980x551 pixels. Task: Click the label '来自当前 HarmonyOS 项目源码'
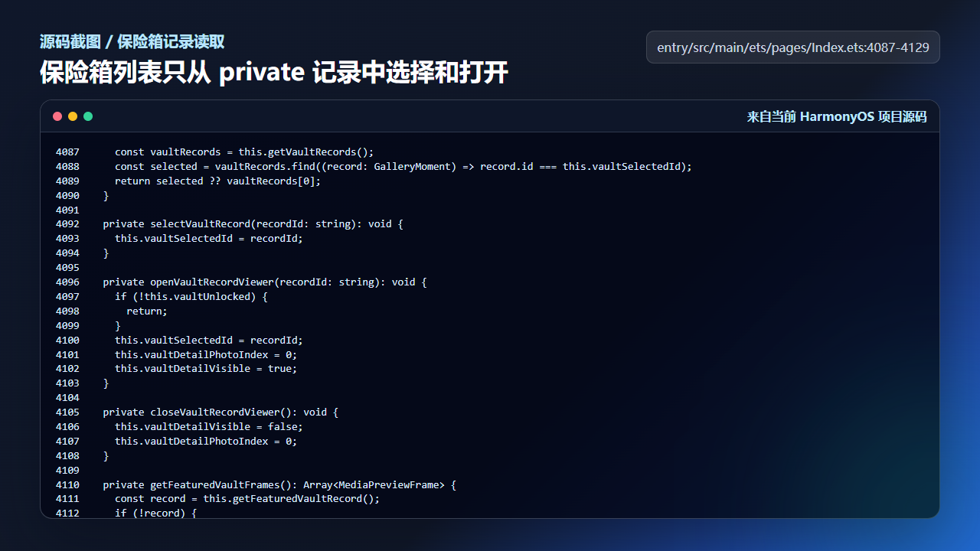[837, 116]
